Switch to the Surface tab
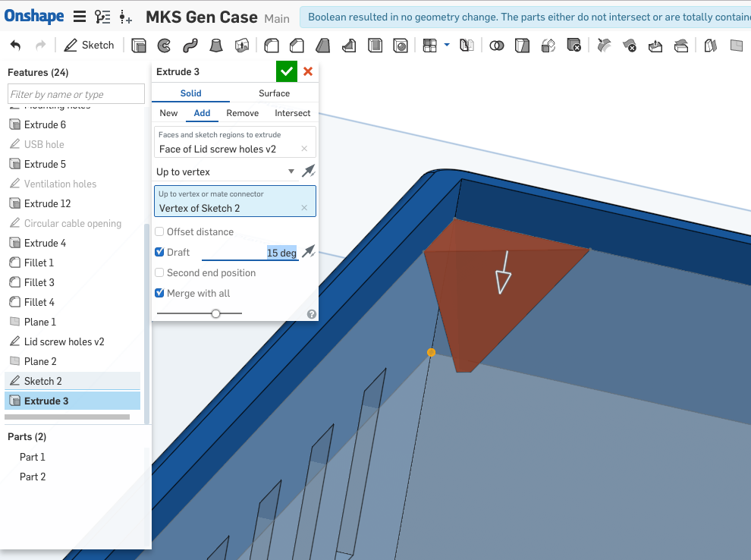 click(274, 93)
